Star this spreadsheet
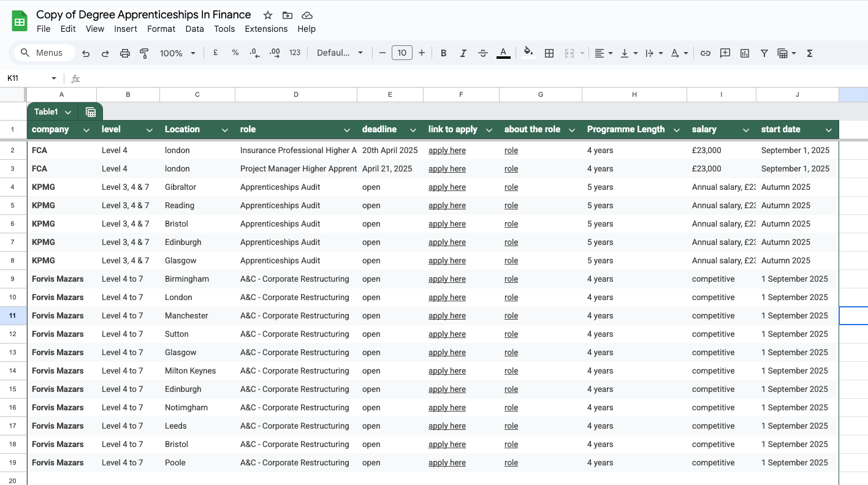The width and height of the screenshot is (868, 485). click(x=267, y=15)
